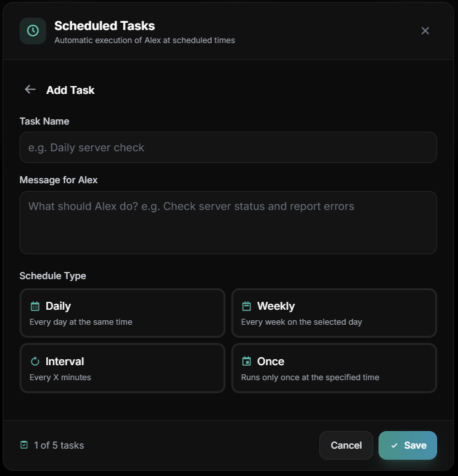Save the new scheduled task
The width and height of the screenshot is (458, 476).
[x=408, y=445]
